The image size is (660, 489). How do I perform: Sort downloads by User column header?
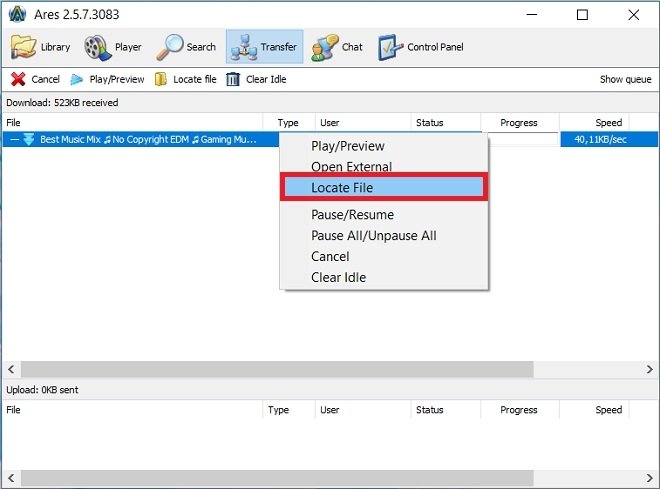point(363,122)
